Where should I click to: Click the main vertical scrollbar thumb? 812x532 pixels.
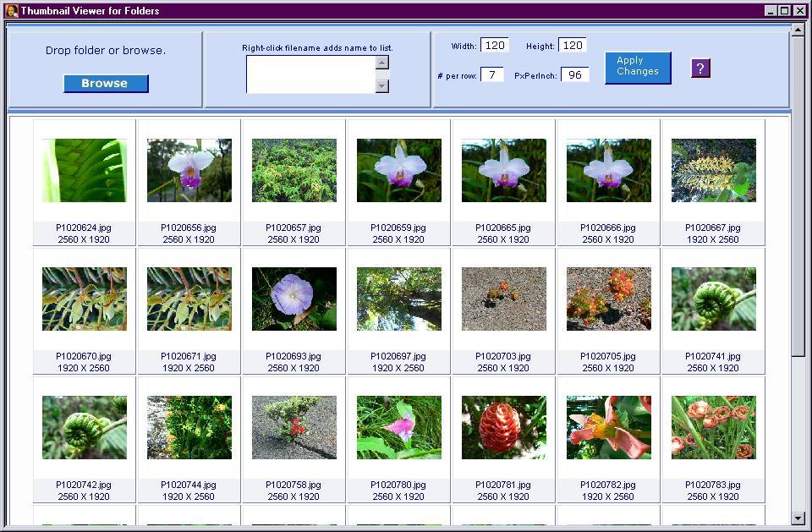click(x=798, y=196)
